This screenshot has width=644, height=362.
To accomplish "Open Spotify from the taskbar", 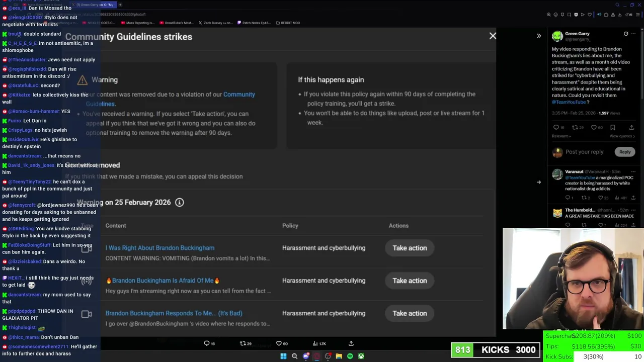I will click(350, 356).
